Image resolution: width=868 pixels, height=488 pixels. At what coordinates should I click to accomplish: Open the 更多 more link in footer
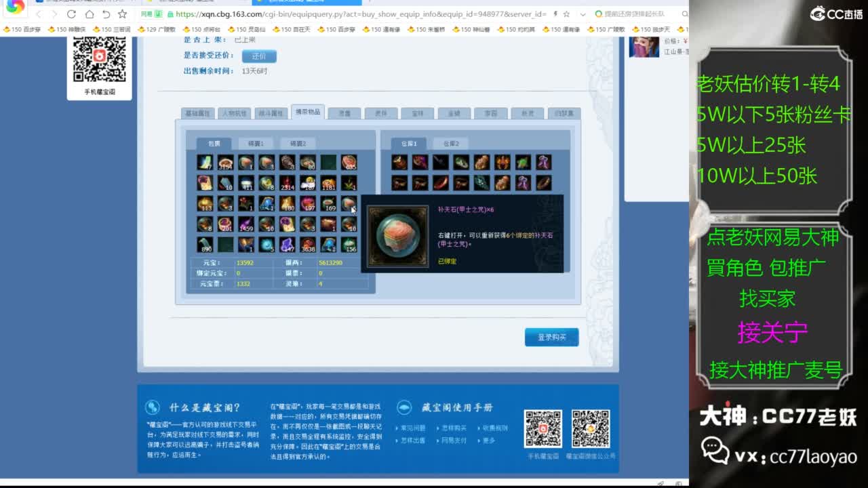point(489,441)
